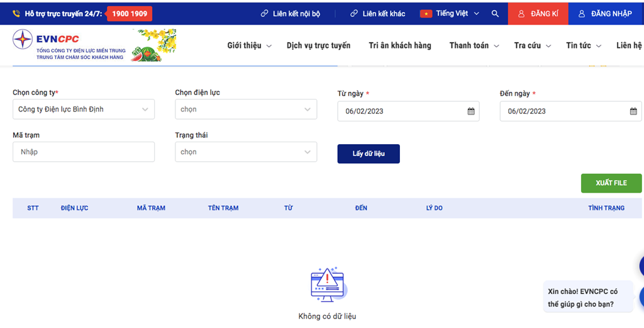Open Liên kết khác link
This screenshot has width=644, height=328.
click(x=378, y=13)
